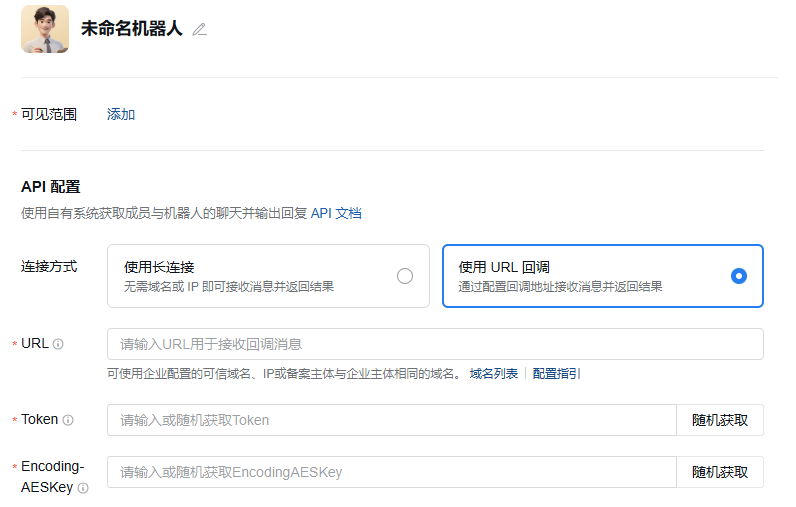Viewport: 796px width, 507px height.
Task: Click the info icon beside EncodingAESKey label
Action: click(83, 488)
